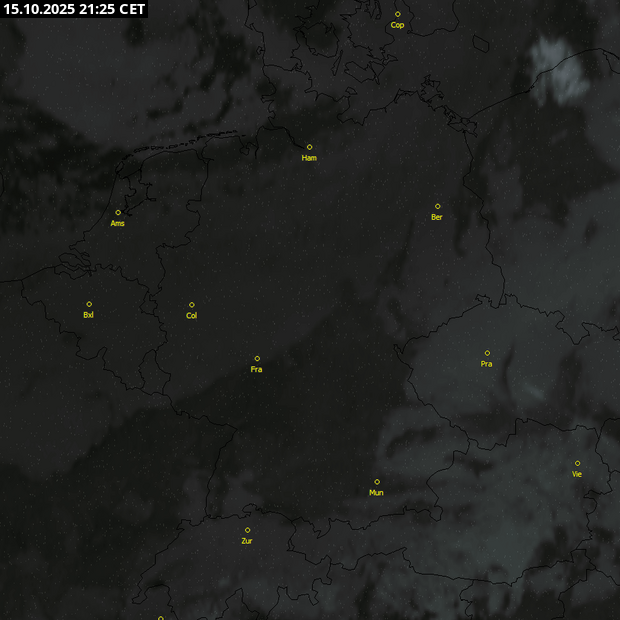Click the 15.10.2025 21:25 CET timestamp

(74, 9)
